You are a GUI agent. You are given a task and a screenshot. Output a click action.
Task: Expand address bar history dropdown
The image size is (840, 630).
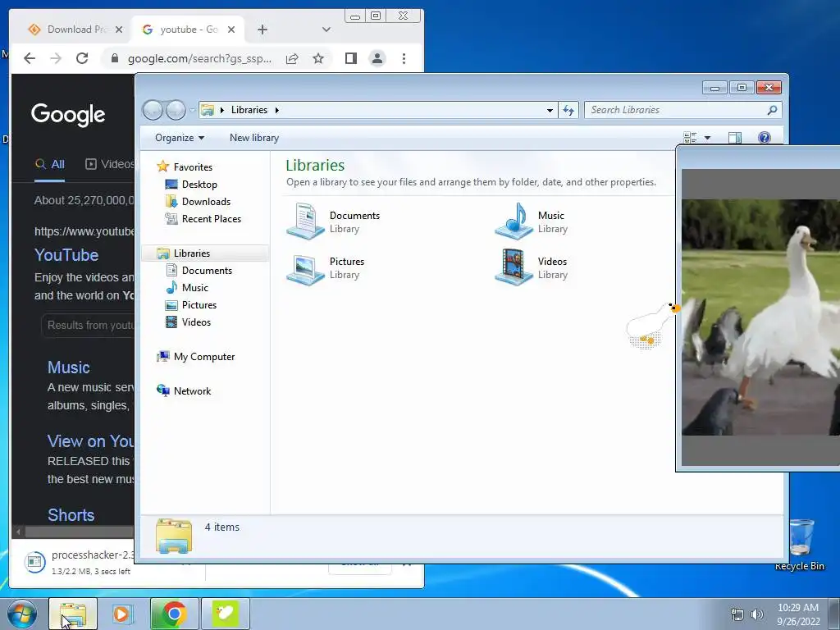pos(550,111)
